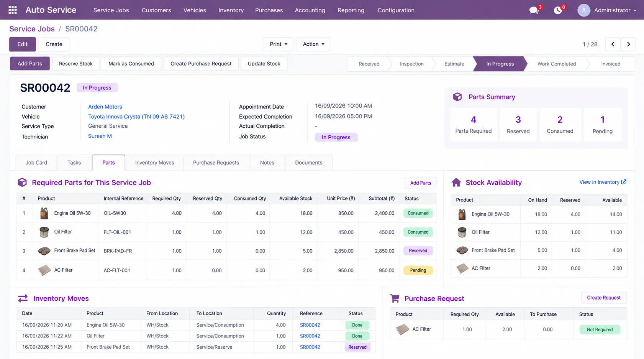Click Oil Filter image in Required Parts

click(44, 232)
